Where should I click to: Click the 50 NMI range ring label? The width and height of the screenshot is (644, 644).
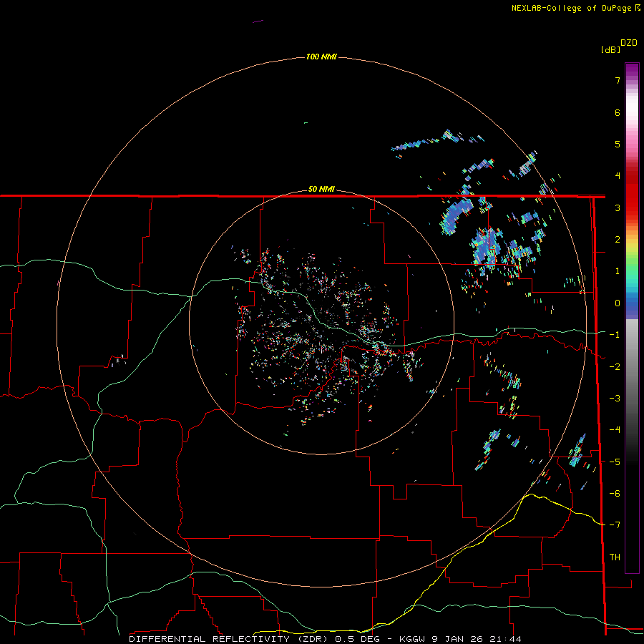click(x=321, y=189)
